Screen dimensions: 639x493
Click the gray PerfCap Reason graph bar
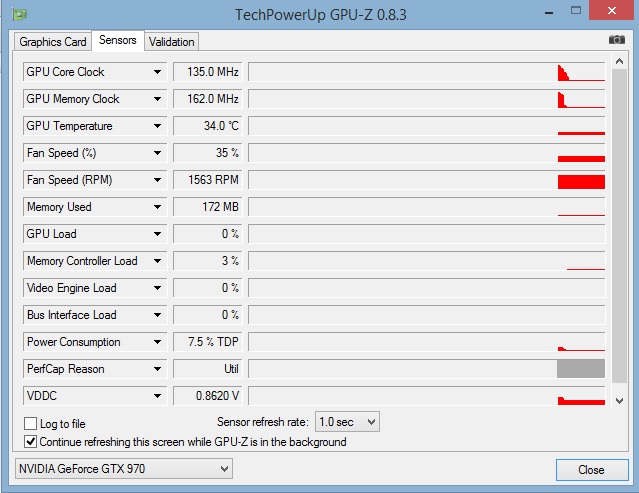[x=580, y=369]
